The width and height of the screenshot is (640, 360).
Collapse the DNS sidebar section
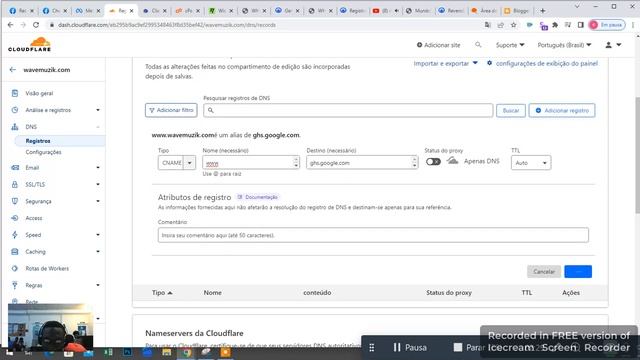click(98, 127)
